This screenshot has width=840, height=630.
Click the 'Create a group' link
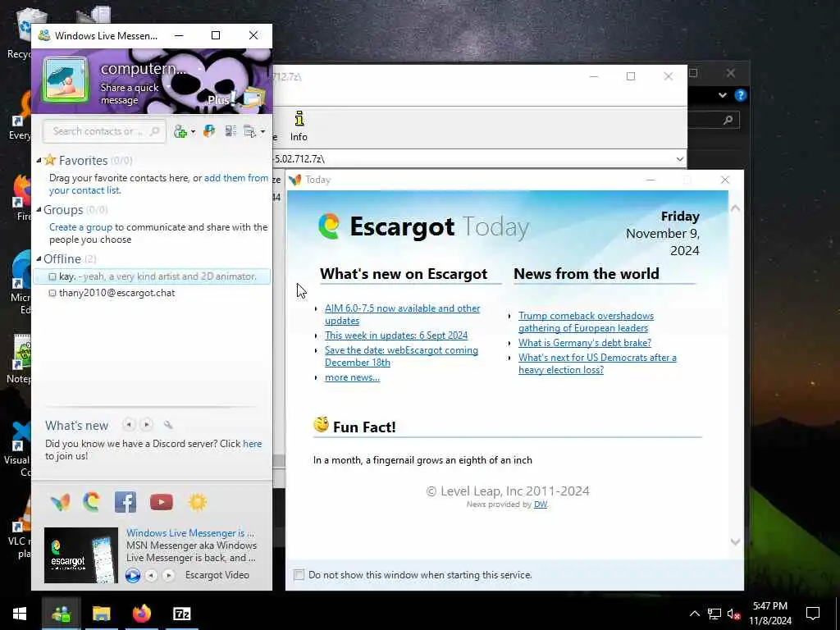coord(81,227)
